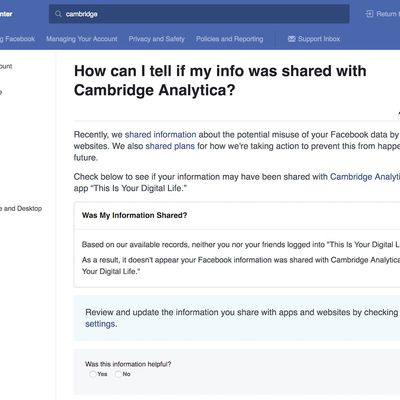400x400 pixels.
Task: Click the Help Center logo text
Action: point(6,14)
